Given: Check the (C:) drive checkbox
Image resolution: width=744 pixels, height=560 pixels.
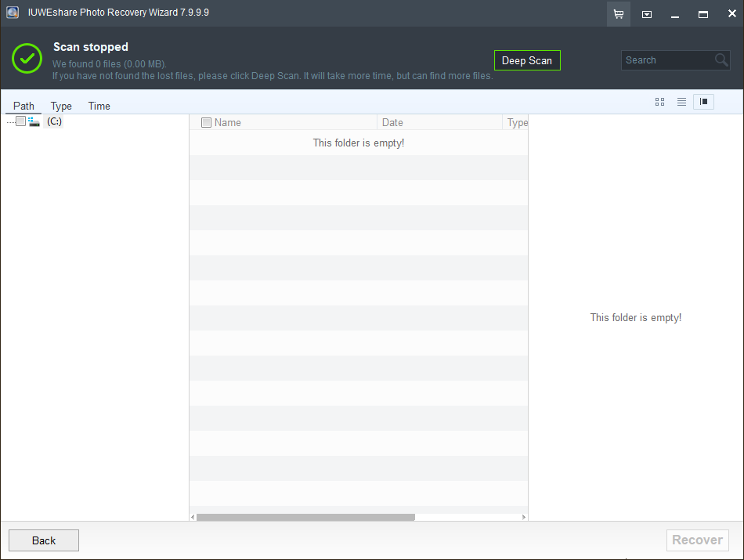Looking at the screenshot, I should click(20, 121).
